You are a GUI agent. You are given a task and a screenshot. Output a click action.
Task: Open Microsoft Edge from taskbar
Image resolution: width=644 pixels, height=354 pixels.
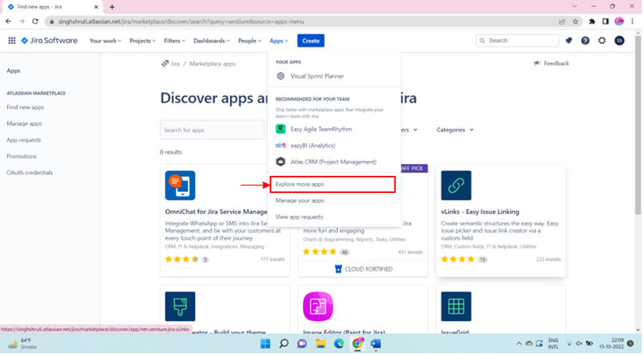point(340,344)
